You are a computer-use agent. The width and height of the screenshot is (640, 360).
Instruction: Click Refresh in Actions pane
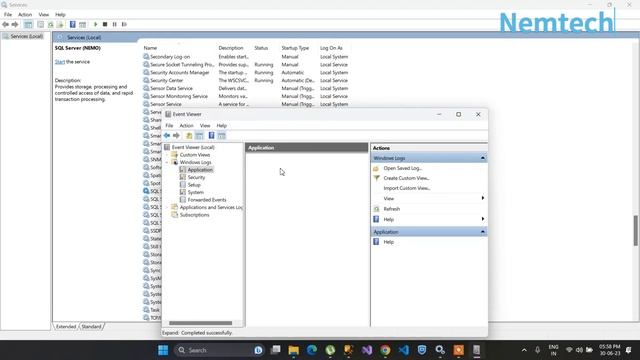(391, 209)
